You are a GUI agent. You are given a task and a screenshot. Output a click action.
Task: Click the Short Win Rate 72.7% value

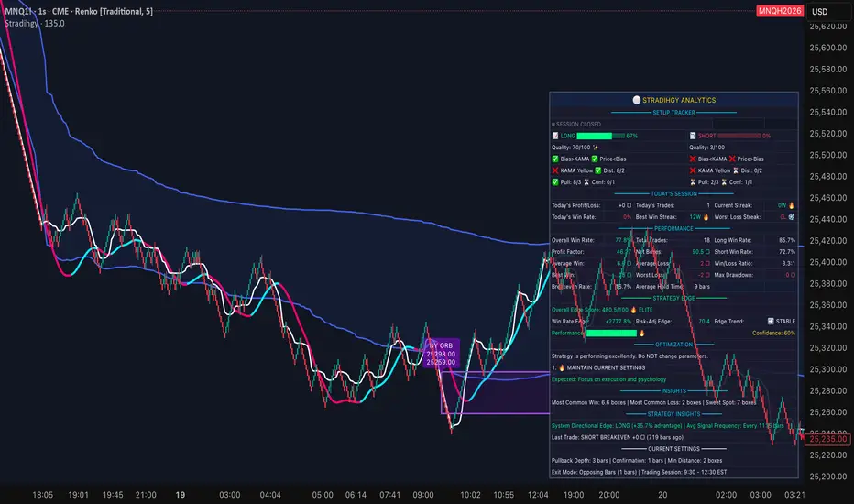[787, 252]
